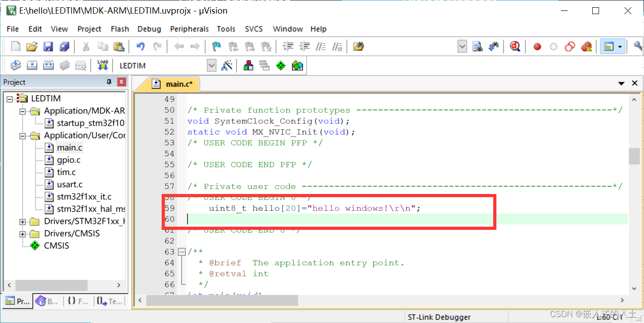Undo the last edit
Image resolution: width=644 pixels, height=323 pixels.
tap(141, 46)
